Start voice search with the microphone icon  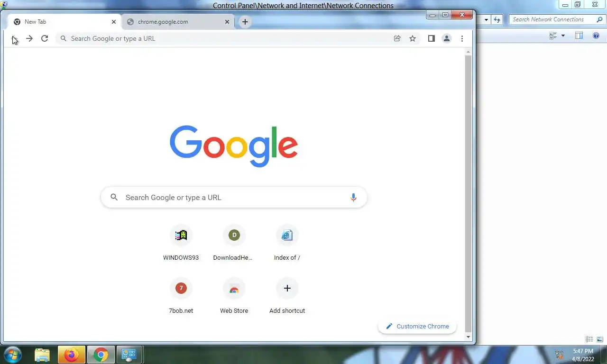point(353,198)
